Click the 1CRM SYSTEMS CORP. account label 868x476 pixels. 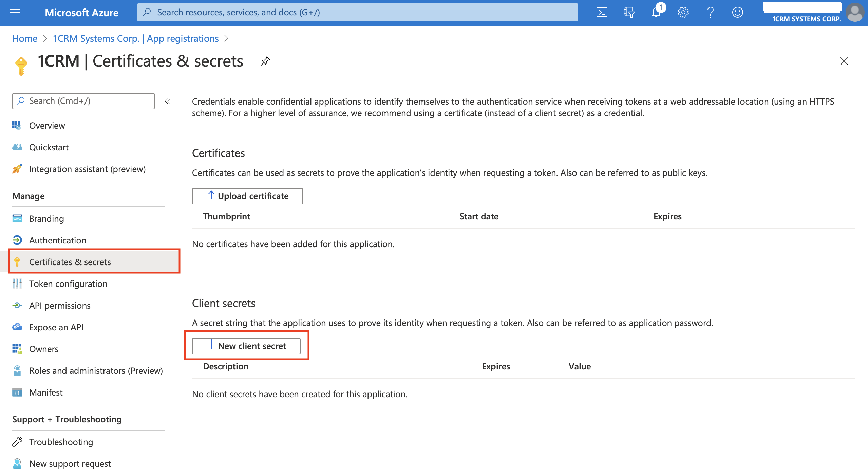point(807,19)
